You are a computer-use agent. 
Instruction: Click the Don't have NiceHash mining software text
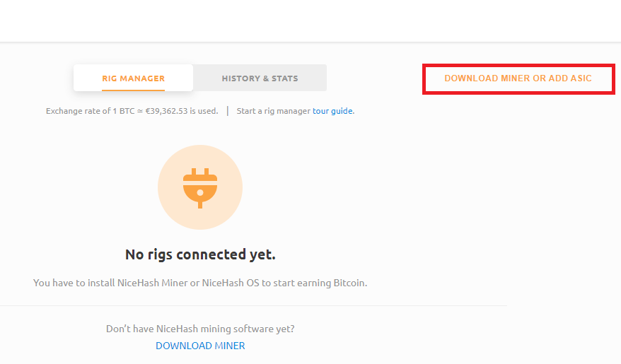[200, 329]
